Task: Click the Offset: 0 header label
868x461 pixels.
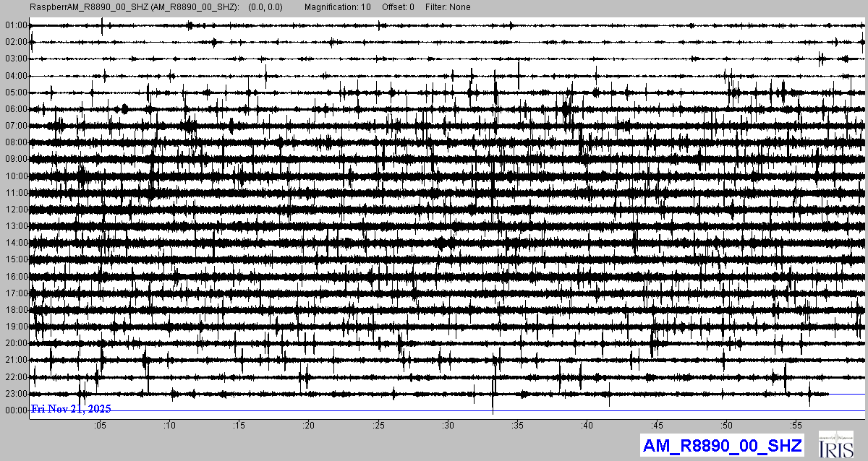Action: tap(399, 7)
